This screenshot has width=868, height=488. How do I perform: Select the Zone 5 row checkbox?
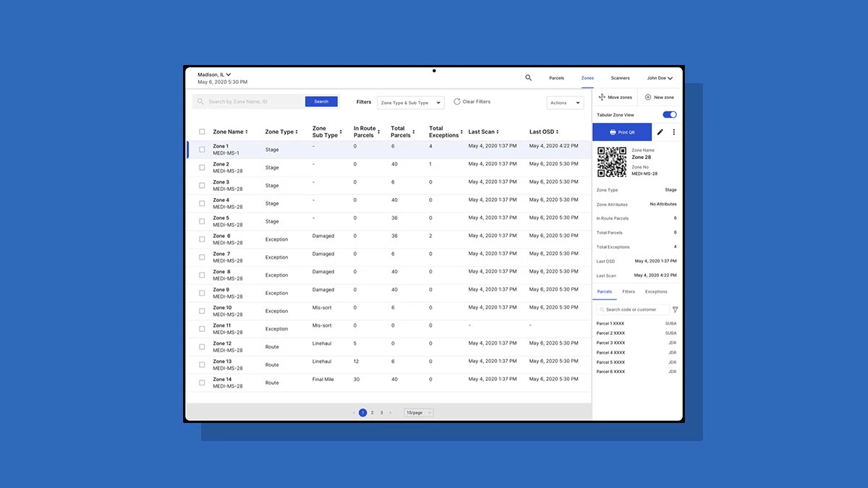click(202, 221)
